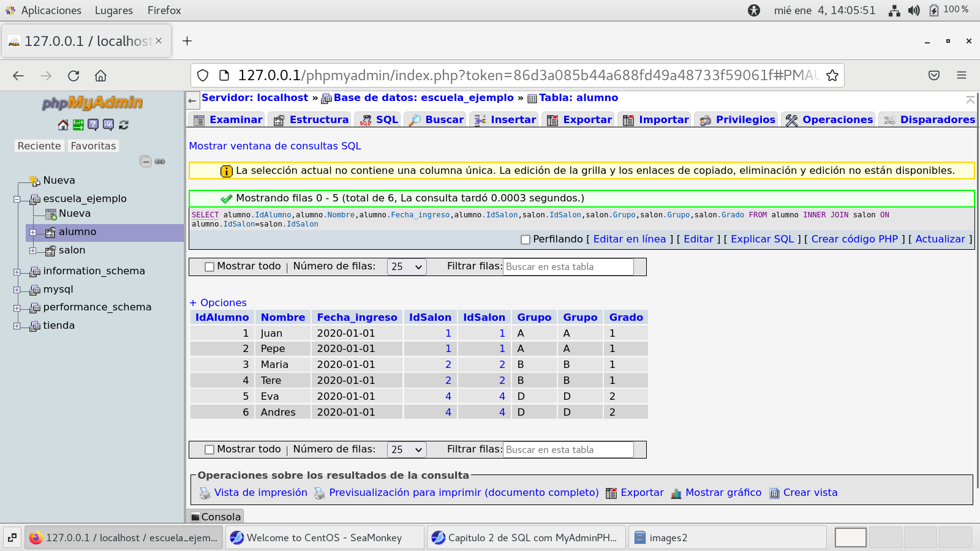Check the bottom Mostrar todo checkbox
The height and width of the screenshot is (551, 980).
coord(209,450)
